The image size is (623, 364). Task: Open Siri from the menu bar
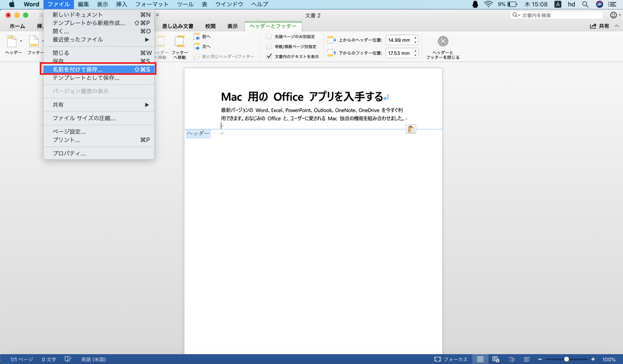coord(599,4)
